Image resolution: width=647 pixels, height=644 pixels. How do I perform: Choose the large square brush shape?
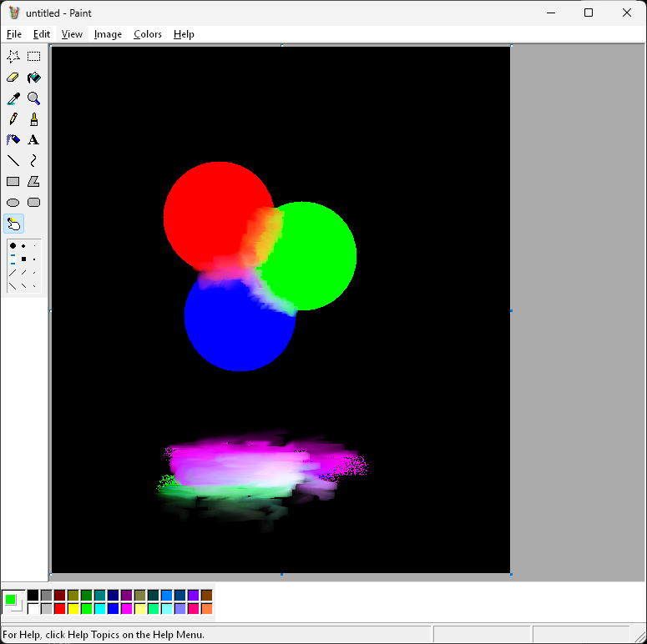(13, 259)
